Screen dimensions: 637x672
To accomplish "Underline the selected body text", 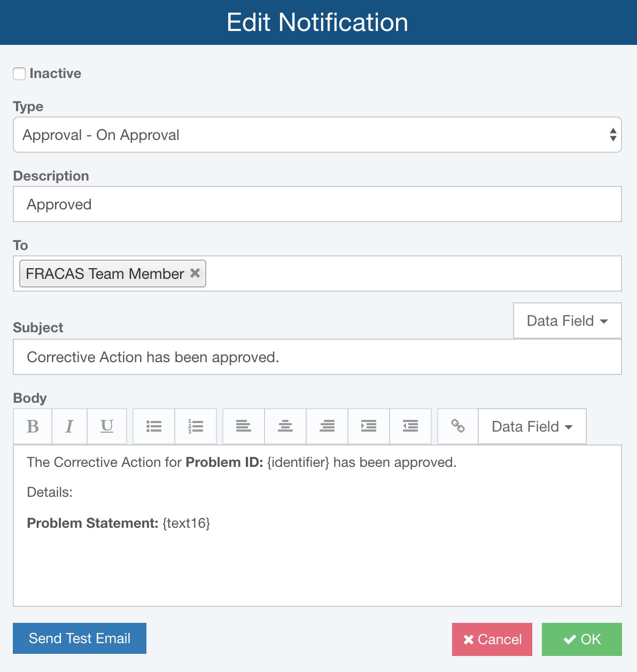I will [107, 426].
